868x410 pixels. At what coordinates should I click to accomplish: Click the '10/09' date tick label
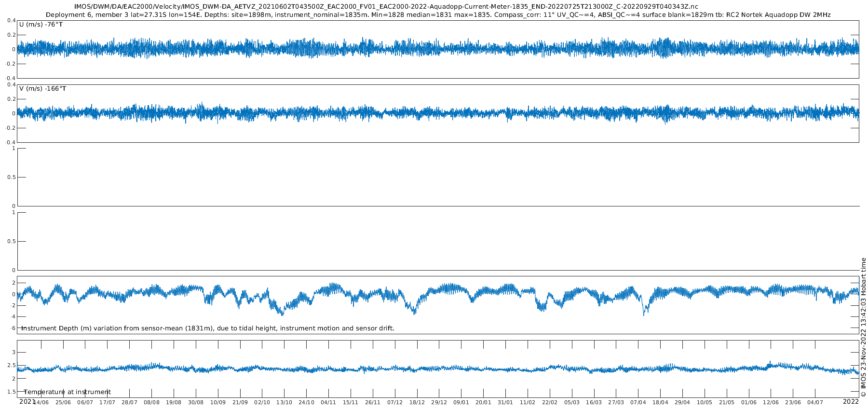click(218, 402)
